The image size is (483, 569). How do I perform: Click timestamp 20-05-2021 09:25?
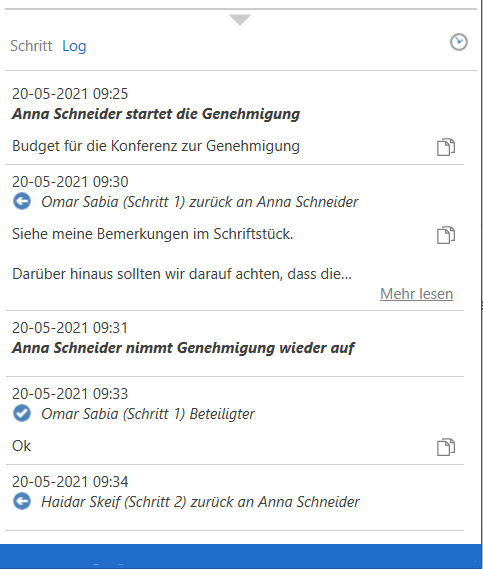click(70, 94)
